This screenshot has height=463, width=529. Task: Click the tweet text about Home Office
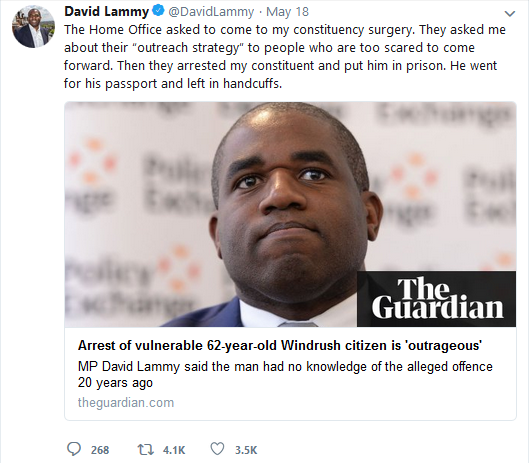(285, 56)
